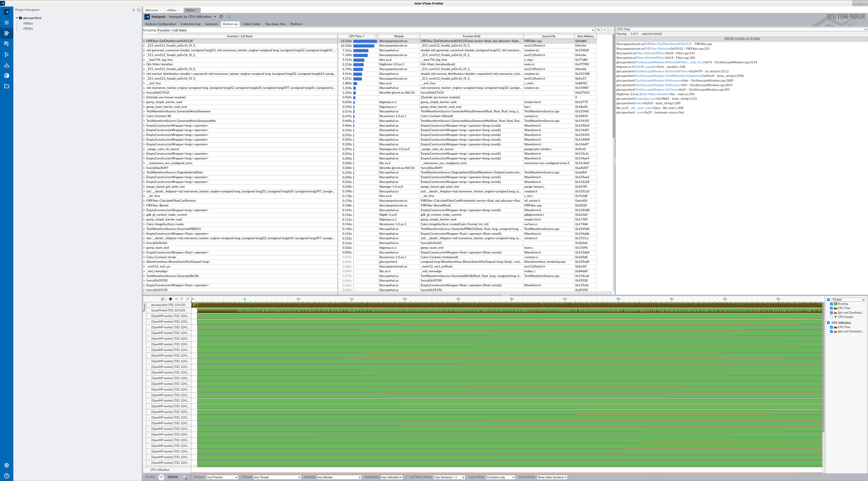Open the Loop Mode dropdown
The image size is (868, 481).
tap(500, 477)
